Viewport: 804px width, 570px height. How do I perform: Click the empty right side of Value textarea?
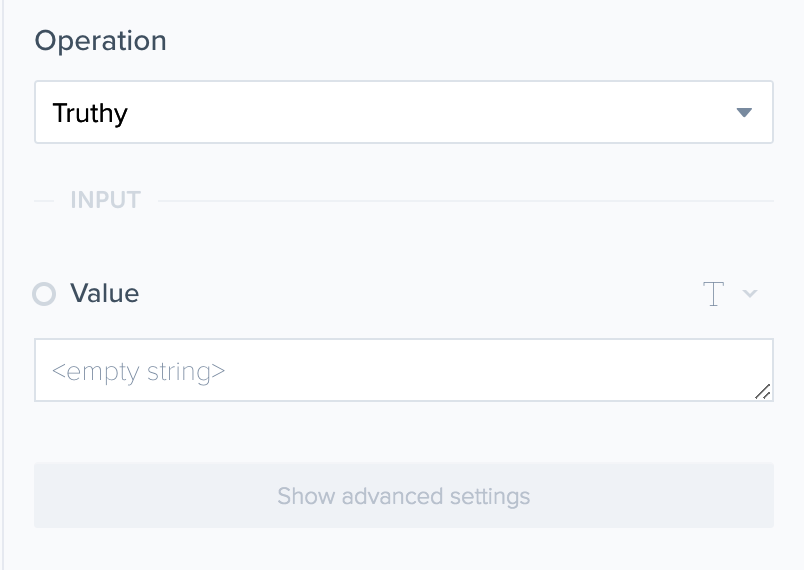(600, 370)
